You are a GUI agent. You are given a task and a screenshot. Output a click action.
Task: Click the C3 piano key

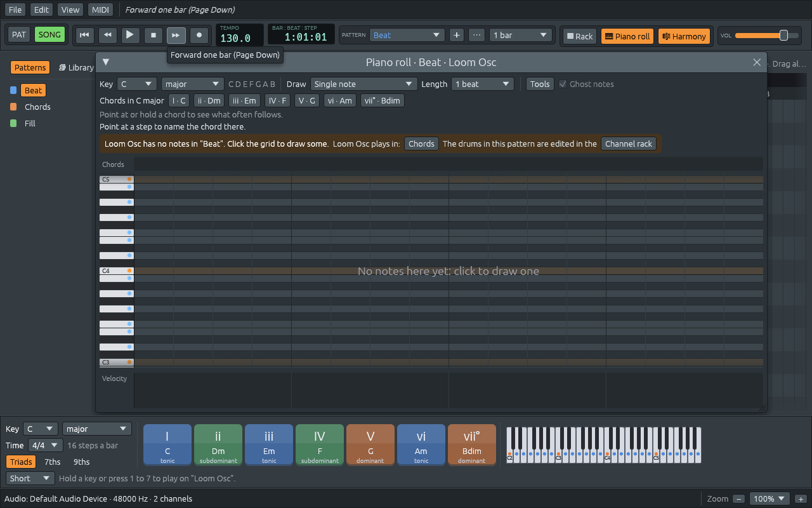[116, 362]
